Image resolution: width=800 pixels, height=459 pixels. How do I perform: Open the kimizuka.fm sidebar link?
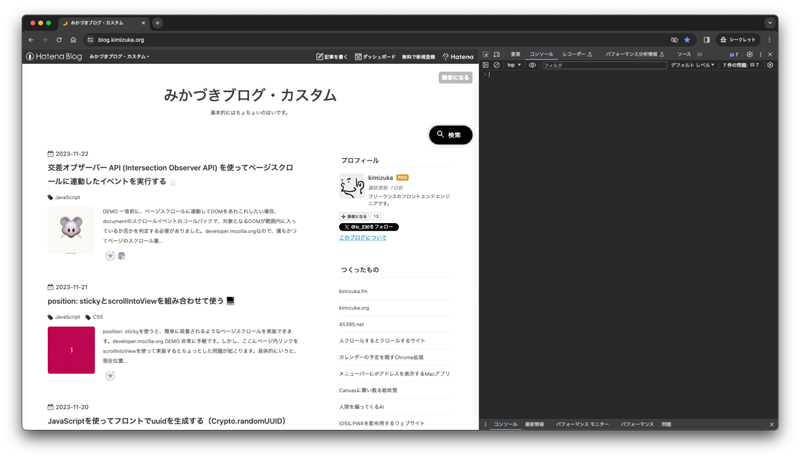[353, 291]
